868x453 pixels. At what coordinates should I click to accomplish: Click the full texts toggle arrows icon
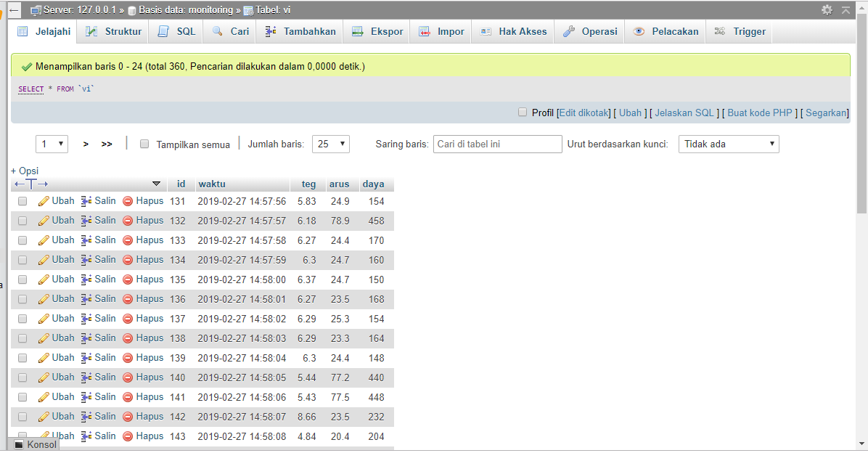(x=31, y=184)
